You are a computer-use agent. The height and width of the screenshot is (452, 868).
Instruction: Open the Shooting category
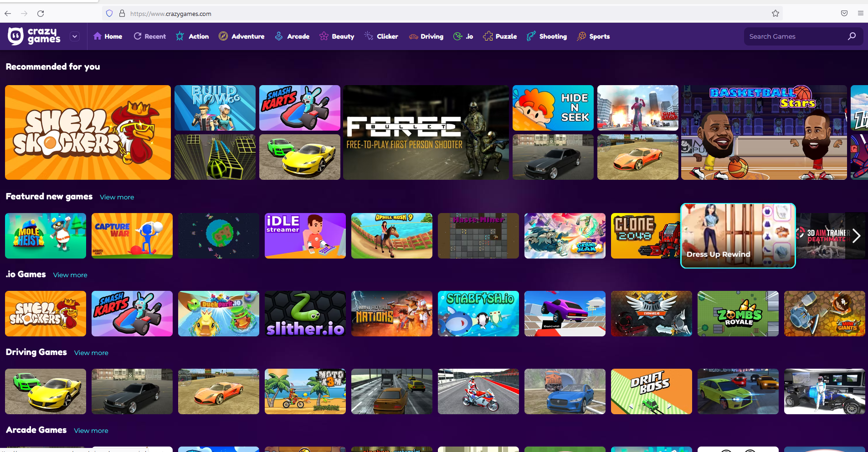(547, 36)
